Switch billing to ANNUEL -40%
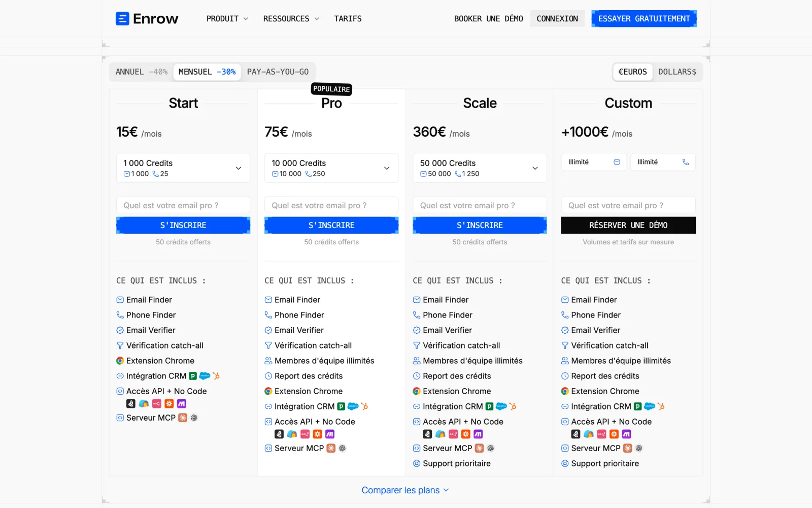 click(x=142, y=72)
